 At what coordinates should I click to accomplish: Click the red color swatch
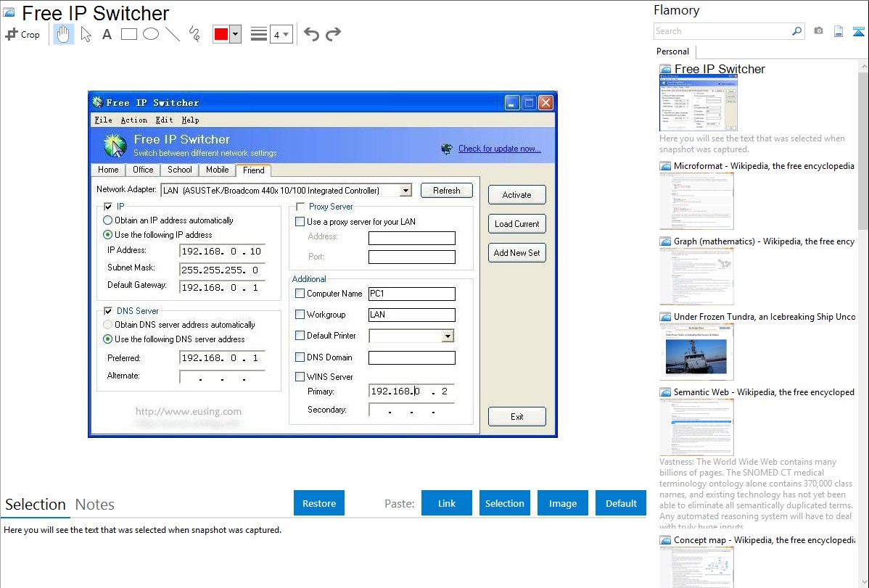click(x=221, y=34)
